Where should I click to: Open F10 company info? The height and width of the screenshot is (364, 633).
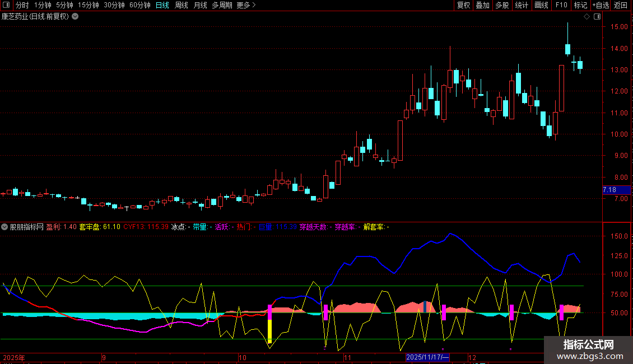tap(561, 5)
